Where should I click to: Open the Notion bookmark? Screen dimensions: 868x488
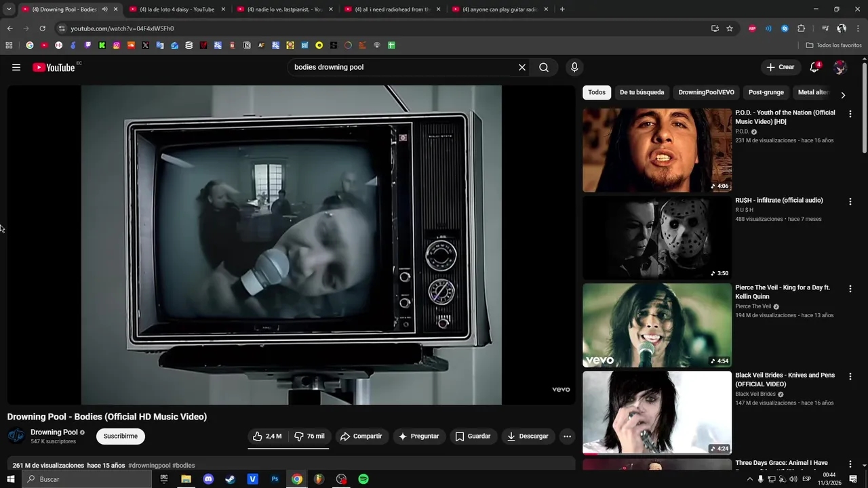[x=247, y=45]
